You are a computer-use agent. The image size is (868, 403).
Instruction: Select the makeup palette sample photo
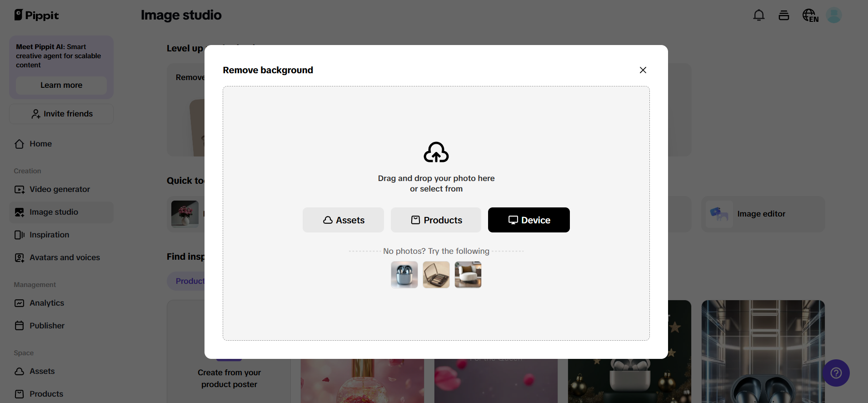pyautogui.click(x=436, y=275)
